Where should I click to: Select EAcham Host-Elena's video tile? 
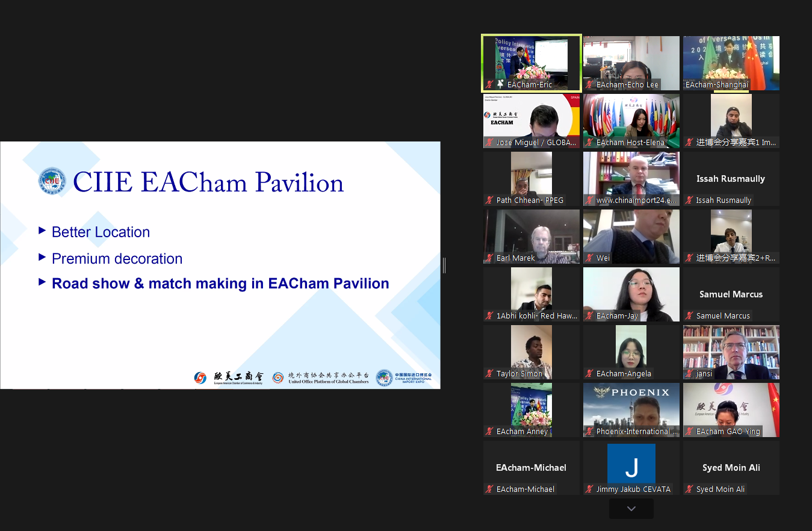631,120
